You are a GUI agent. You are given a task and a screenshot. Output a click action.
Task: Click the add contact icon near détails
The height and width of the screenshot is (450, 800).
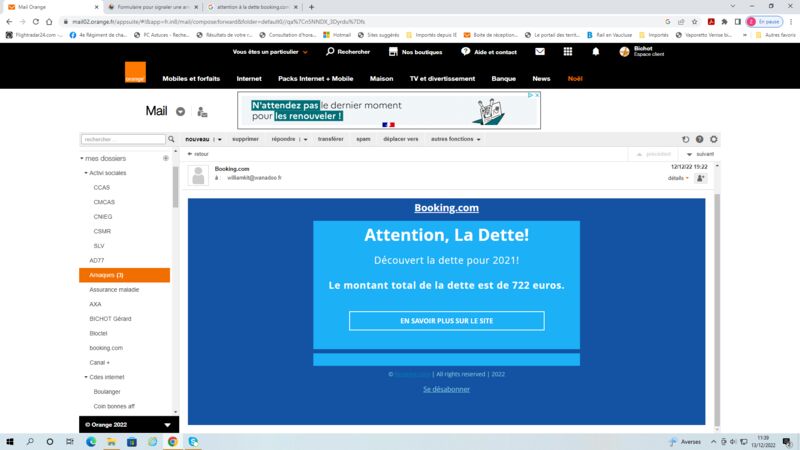[x=701, y=178]
